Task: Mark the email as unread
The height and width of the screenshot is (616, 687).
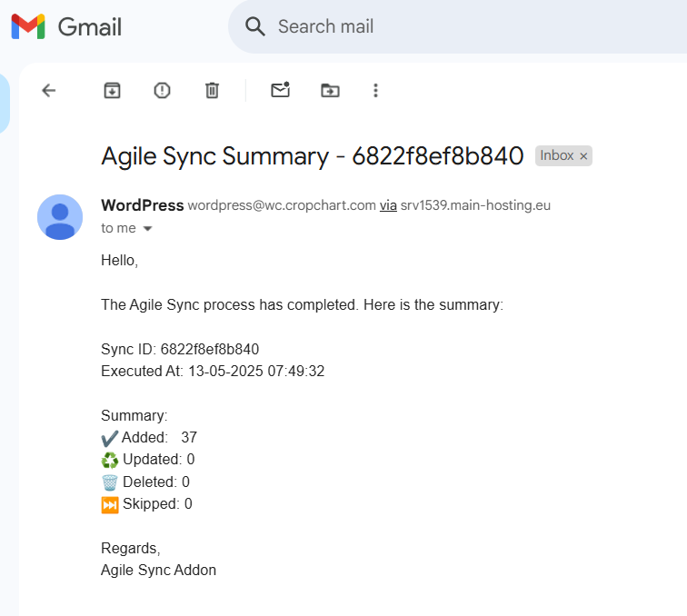Action: click(281, 90)
